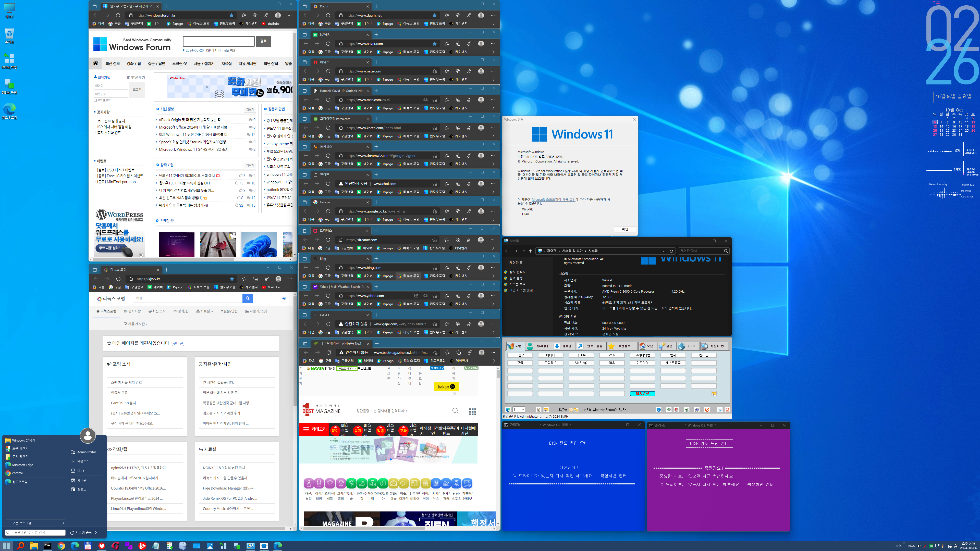The height and width of the screenshot is (551, 980).
Task: Open the 휴지통 recycle bin on desktop
Action: (x=9, y=35)
